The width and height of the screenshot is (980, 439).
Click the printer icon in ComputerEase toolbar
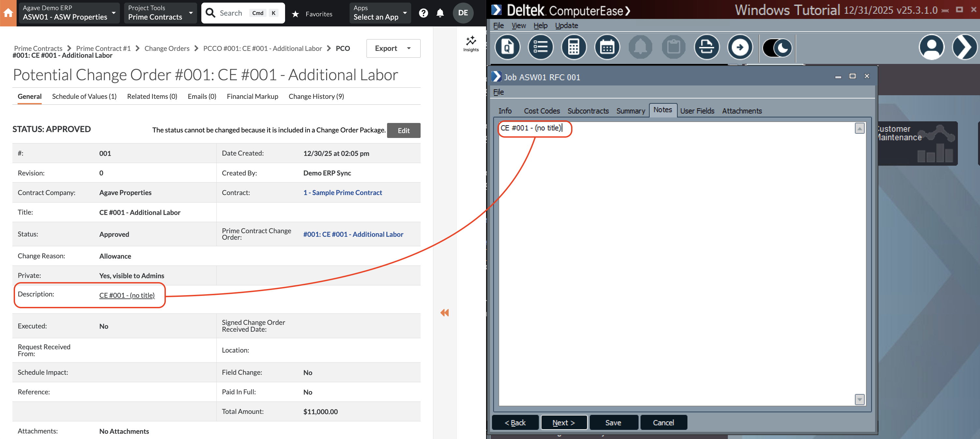coord(707,47)
